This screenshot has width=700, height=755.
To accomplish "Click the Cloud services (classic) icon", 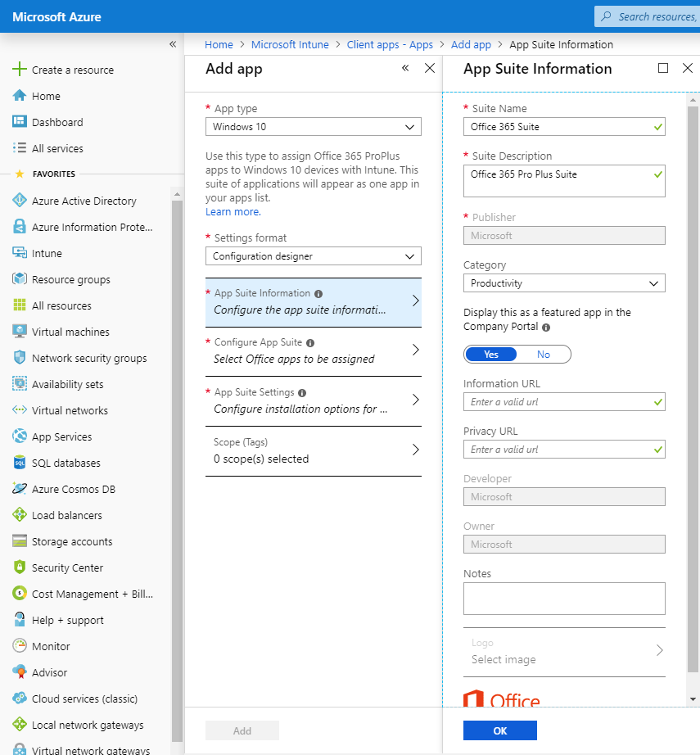I will pyautogui.click(x=20, y=698).
